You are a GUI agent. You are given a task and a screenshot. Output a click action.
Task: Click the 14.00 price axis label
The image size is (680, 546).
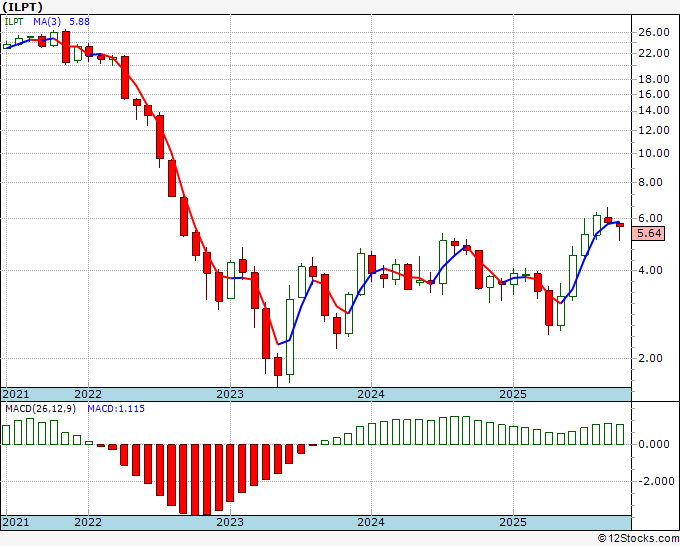[654, 111]
